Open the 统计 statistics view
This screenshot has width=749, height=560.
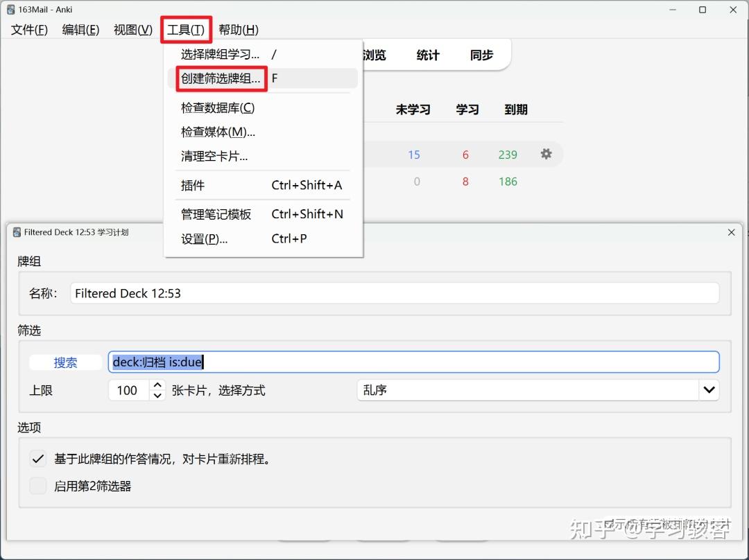click(x=428, y=55)
